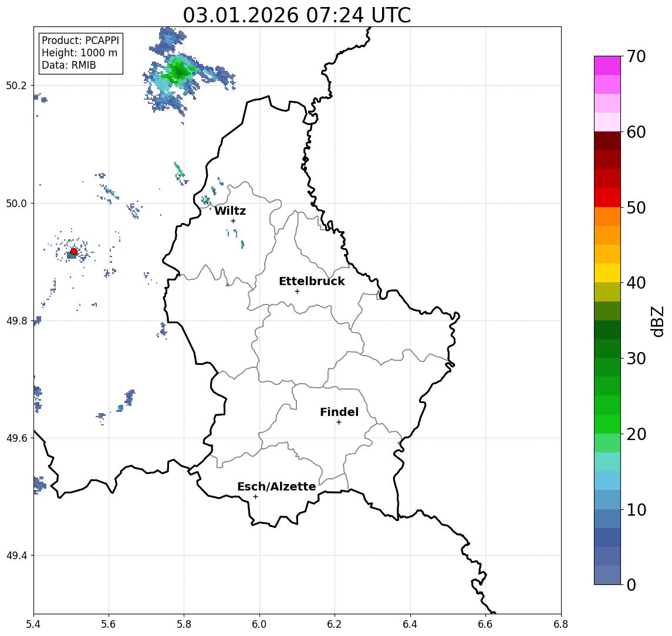
Task: Click the plus marker below Esch/Alzette label
Action: pos(255,497)
